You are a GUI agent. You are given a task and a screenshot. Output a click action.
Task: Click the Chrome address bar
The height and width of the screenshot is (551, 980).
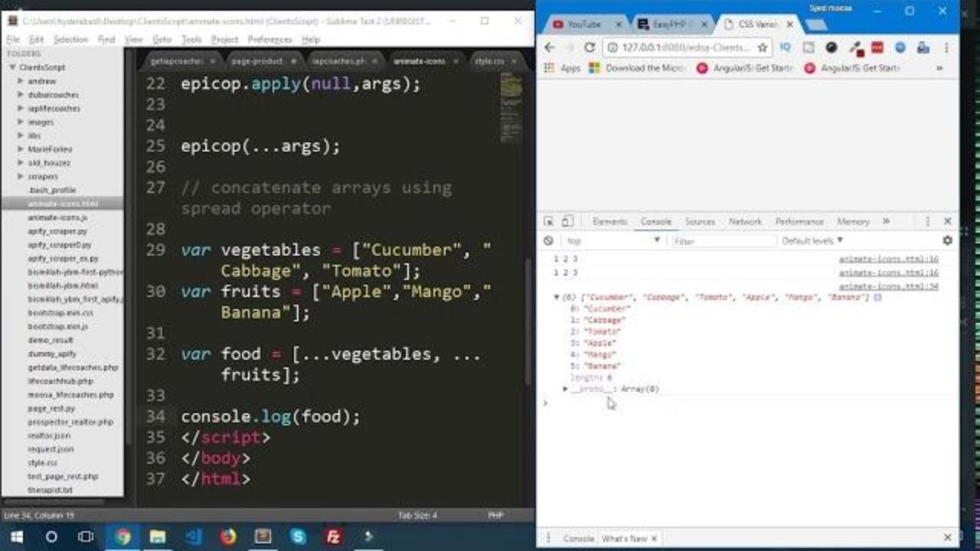pyautogui.click(x=688, y=47)
